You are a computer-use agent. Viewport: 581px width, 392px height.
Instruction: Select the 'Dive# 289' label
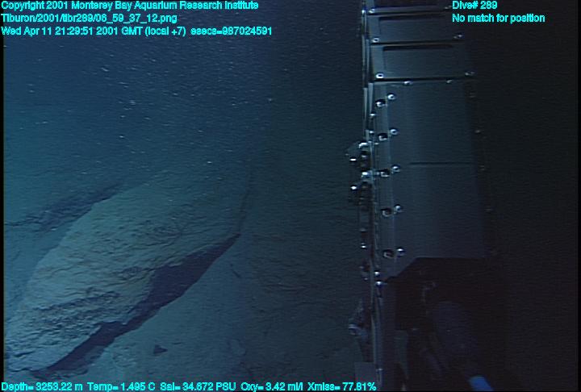[x=474, y=6]
